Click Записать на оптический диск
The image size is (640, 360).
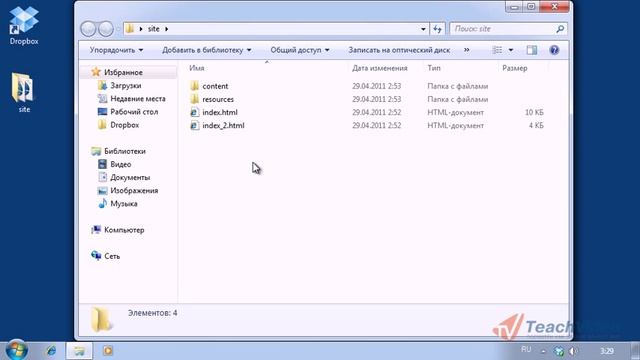tap(399, 50)
